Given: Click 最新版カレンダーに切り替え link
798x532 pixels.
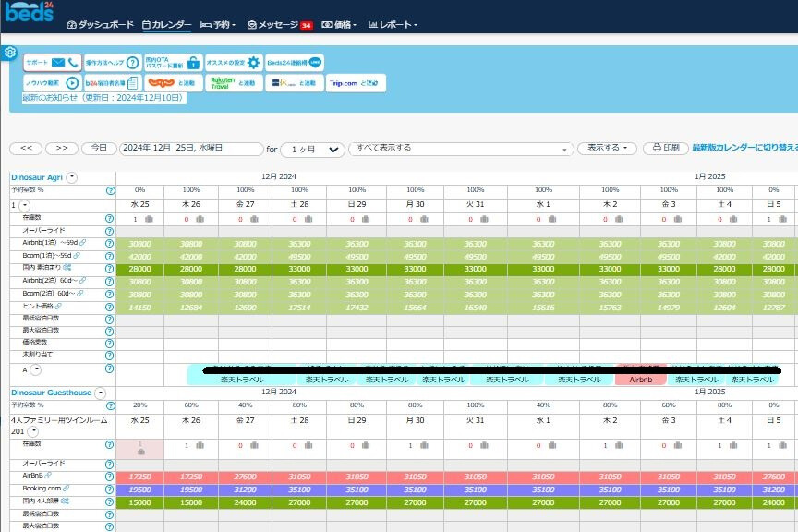Looking at the screenshot, I should 744,148.
